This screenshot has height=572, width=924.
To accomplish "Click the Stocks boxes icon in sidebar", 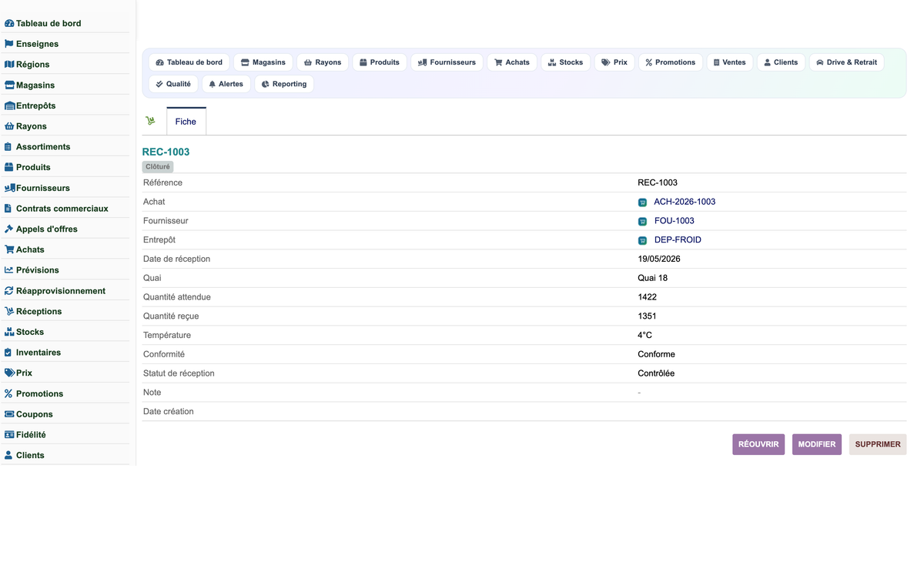I will click(x=9, y=332).
